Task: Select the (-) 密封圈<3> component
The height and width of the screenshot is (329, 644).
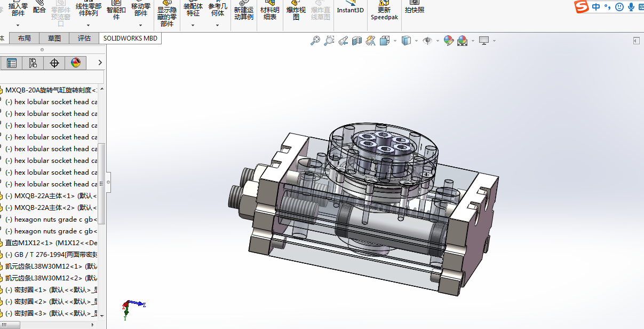Action: [x=51, y=313]
